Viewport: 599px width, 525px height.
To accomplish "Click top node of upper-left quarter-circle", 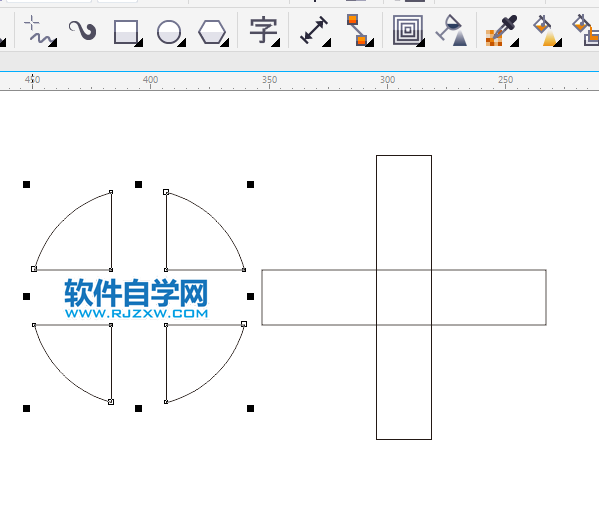I will 111,192.
